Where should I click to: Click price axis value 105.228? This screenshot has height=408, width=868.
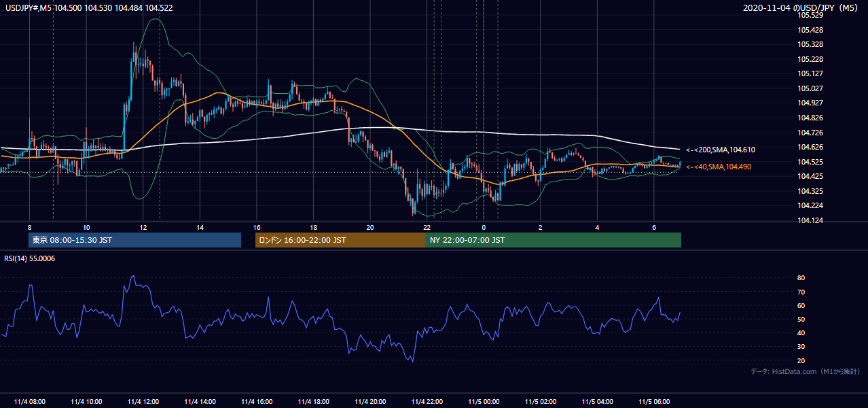point(810,59)
